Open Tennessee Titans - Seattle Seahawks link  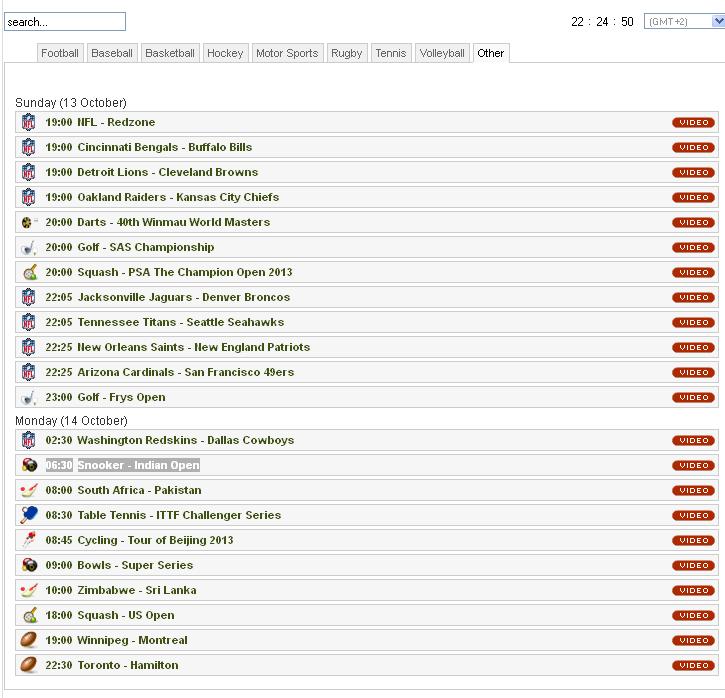(181, 322)
